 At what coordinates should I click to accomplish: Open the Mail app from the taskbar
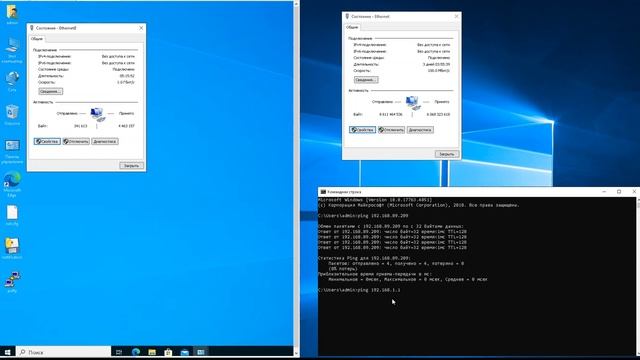tap(184, 352)
